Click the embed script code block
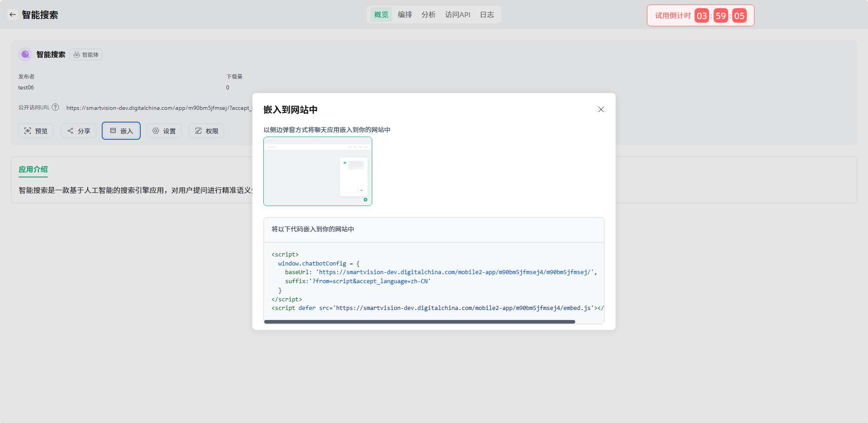 (434, 281)
